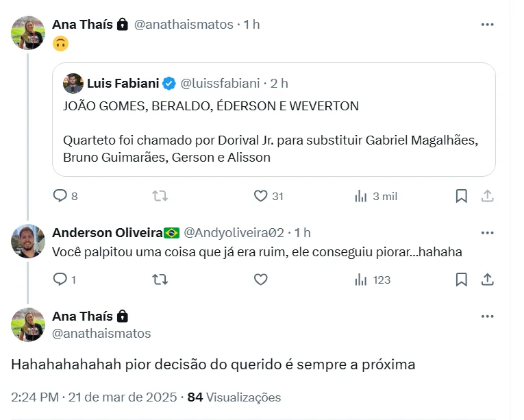Repost Anderson Oliveira's comment
The image size is (524, 420).
160,280
